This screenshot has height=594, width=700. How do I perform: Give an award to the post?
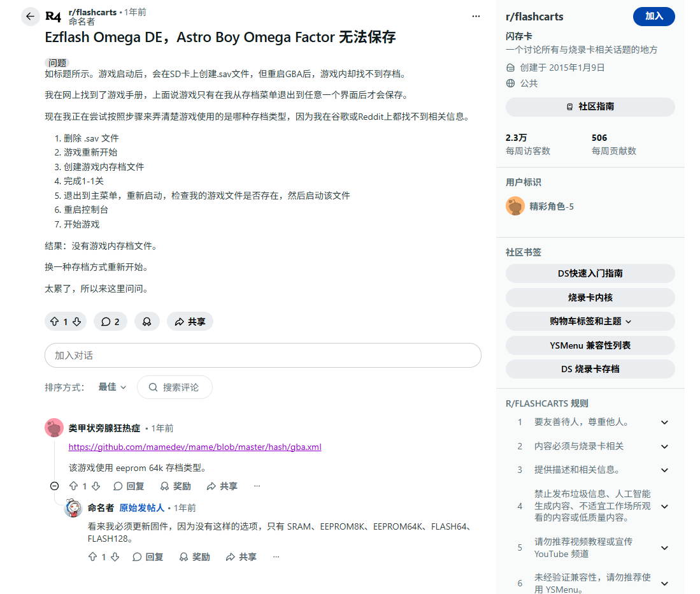click(x=146, y=322)
